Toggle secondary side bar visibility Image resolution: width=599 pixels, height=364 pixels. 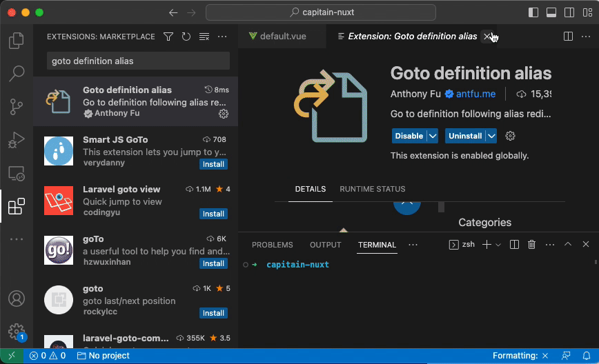click(x=569, y=12)
